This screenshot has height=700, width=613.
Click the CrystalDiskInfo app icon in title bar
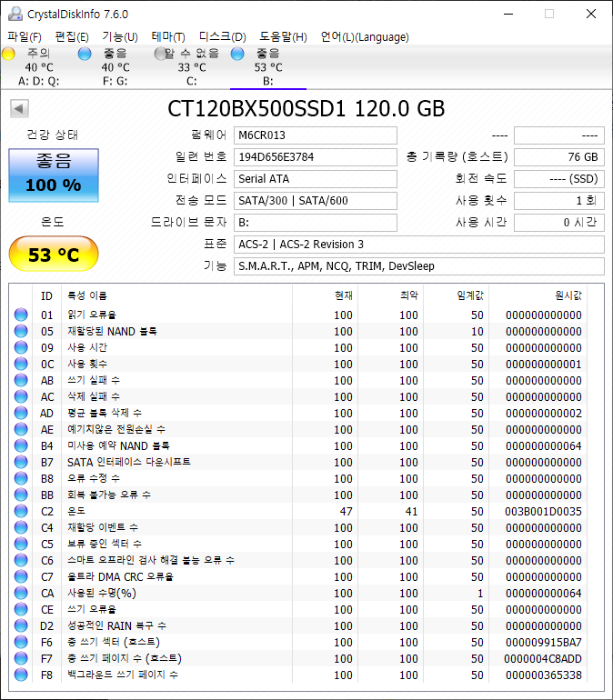[x=15, y=14]
